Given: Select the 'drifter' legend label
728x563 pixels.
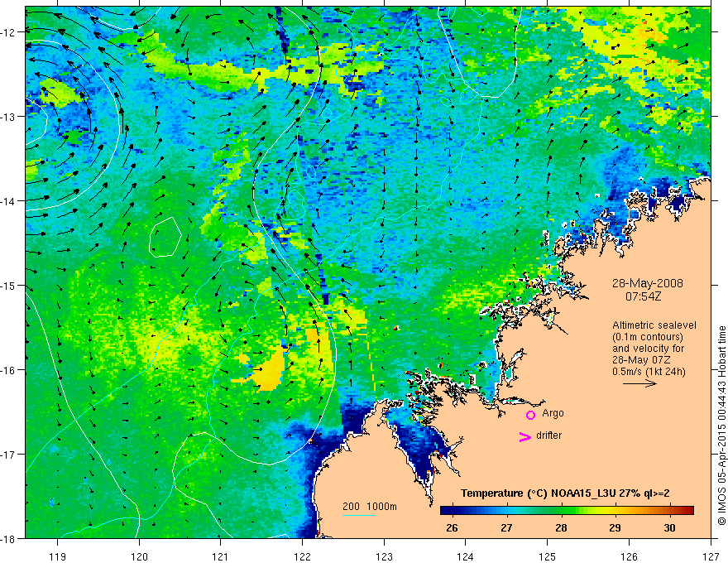Looking at the screenshot, I should pos(548,435).
